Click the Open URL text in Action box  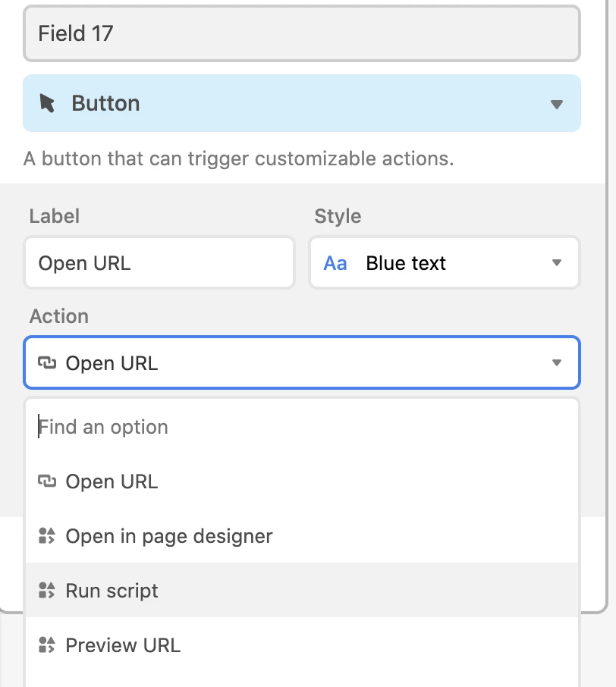[x=112, y=363]
